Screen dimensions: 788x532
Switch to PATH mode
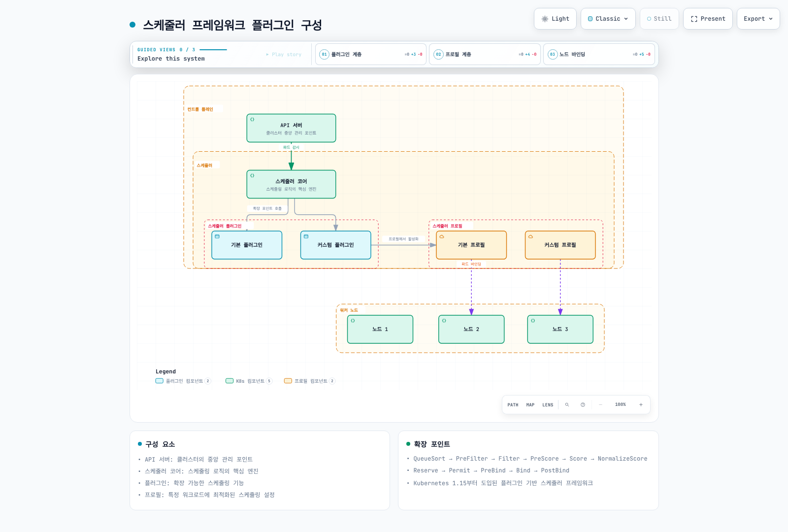(x=513, y=405)
